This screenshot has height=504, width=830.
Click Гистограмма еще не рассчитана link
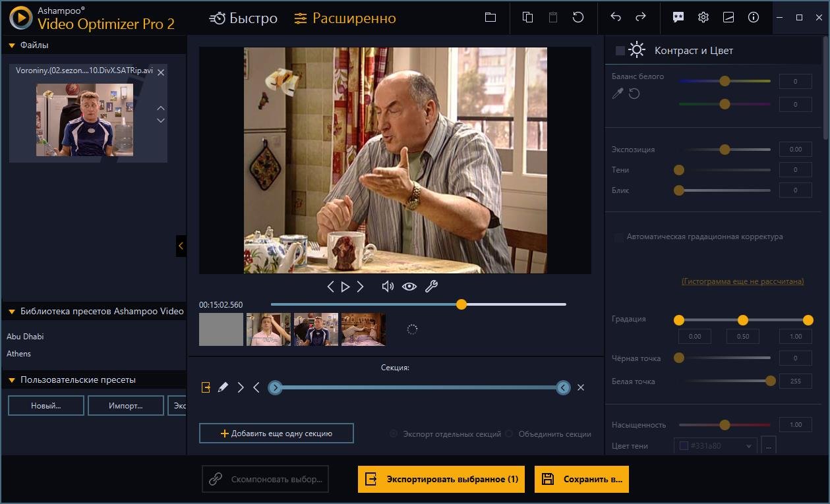(742, 281)
